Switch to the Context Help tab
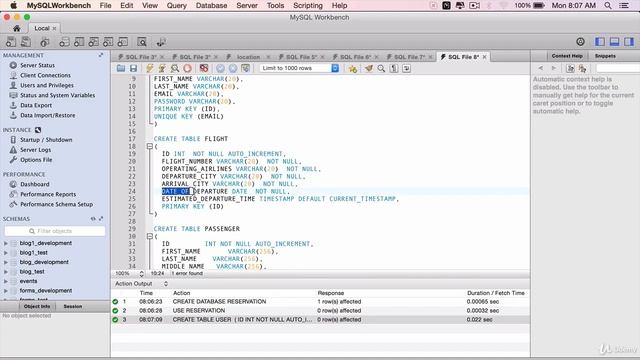This screenshot has height=360, width=640. pyautogui.click(x=567, y=56)
